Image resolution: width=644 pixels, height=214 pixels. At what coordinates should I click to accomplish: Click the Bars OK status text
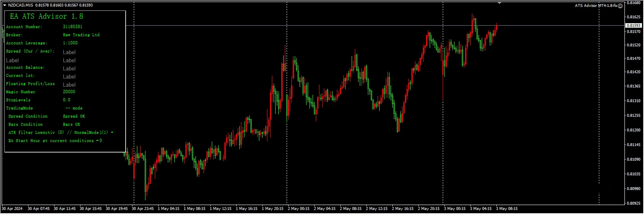71,124
